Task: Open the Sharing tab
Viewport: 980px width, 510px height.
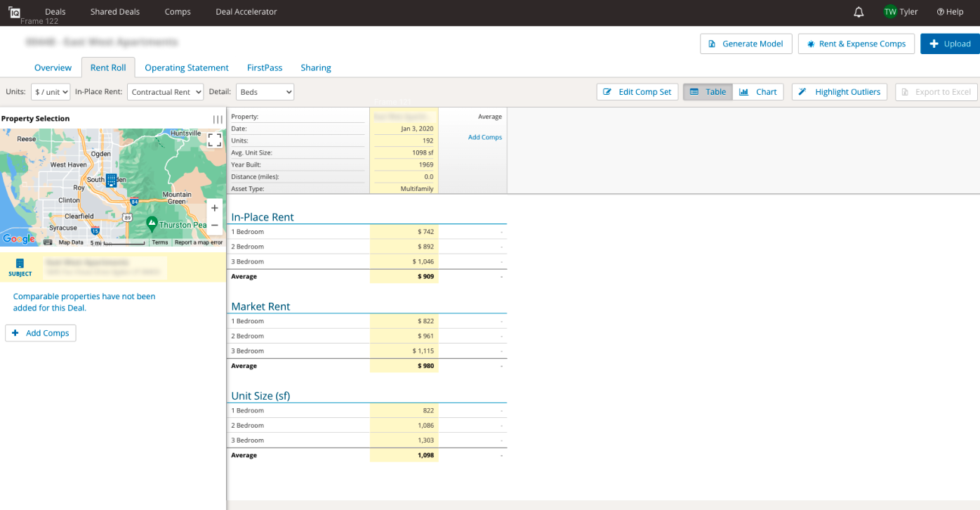Action: tap(316, 67)
